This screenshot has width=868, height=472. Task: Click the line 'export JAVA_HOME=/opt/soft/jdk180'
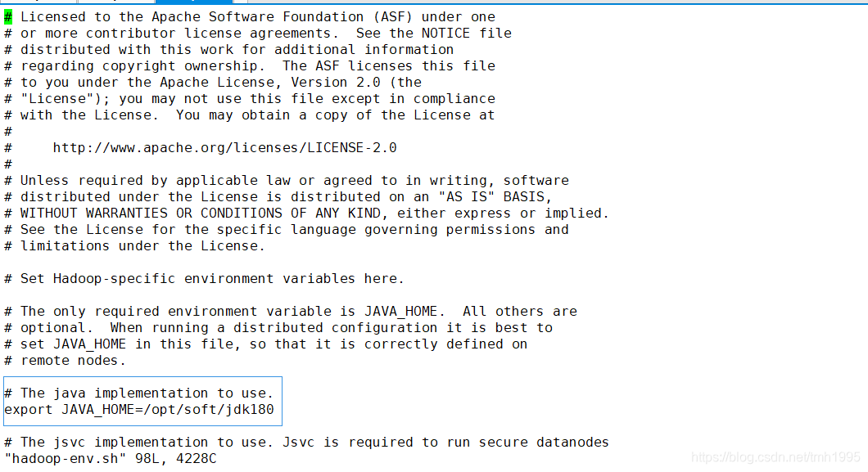pos(139,410)
